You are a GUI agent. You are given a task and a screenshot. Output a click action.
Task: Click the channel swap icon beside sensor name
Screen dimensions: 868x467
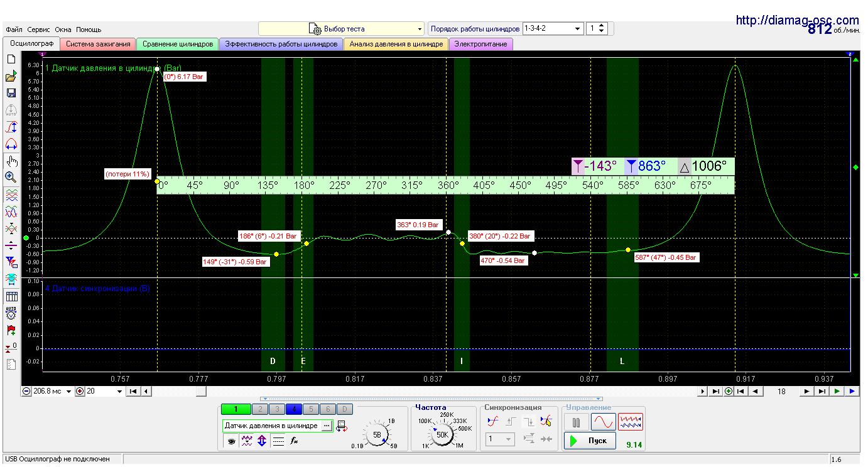[342, 426]
